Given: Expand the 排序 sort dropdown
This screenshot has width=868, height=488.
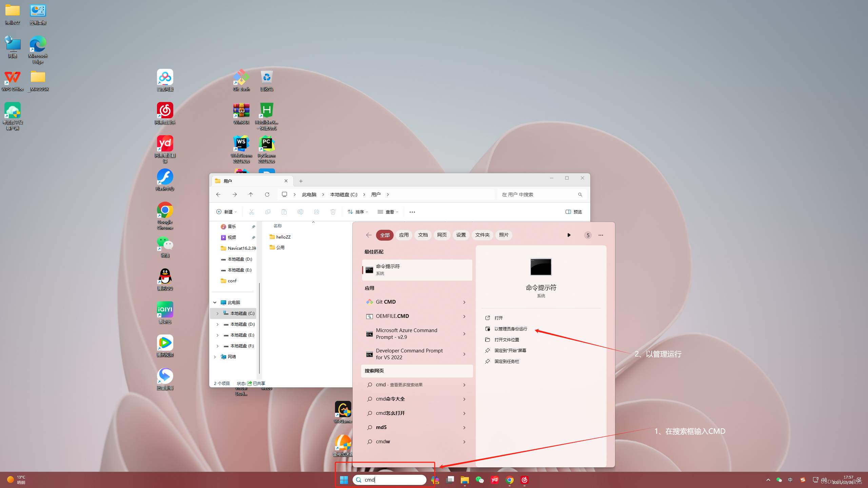Looking at the screenshot, I should click(358, 211).
